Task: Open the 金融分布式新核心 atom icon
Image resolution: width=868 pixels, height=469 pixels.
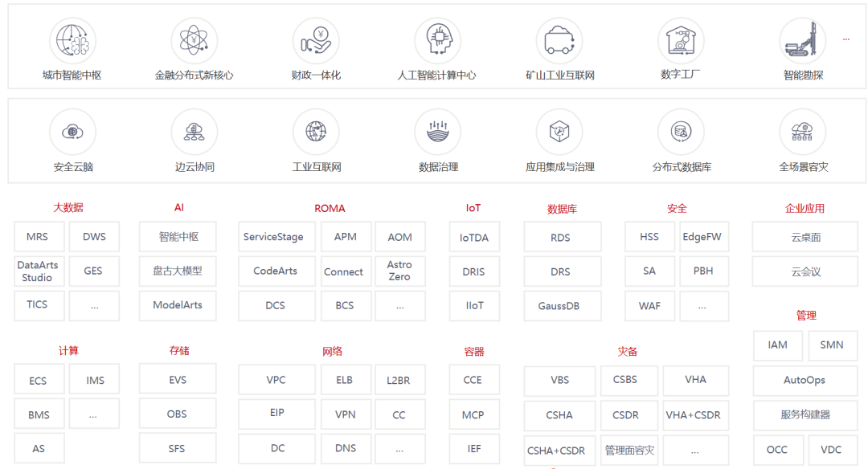Action: [x=194, y=40]
